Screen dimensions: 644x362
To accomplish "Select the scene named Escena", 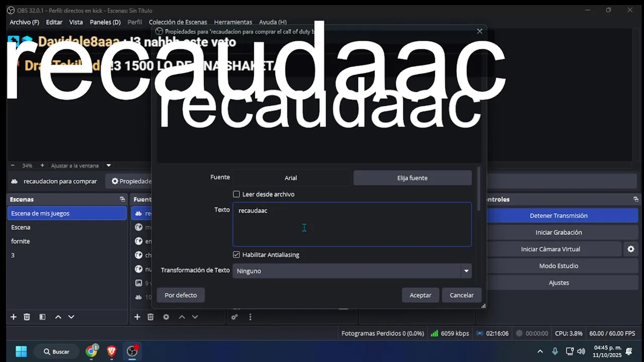I will pos(67,227).
